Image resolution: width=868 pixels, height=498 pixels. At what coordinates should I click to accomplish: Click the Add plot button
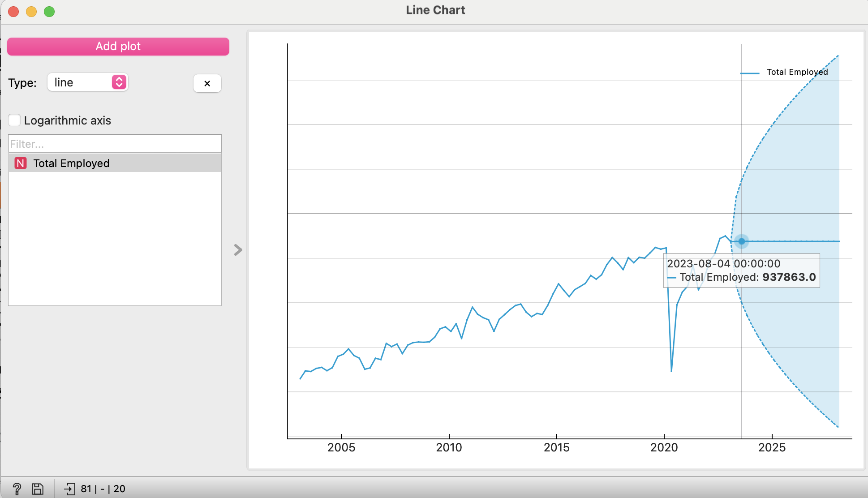[118, 46]
